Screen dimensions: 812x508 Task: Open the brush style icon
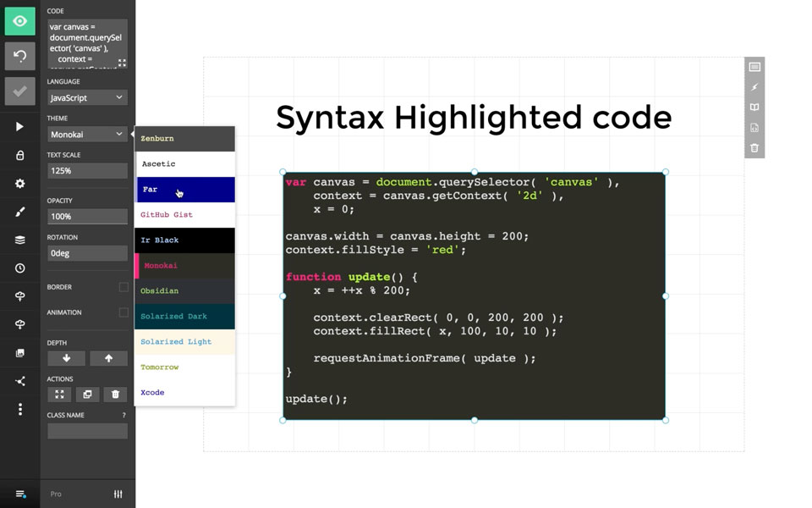19,212
